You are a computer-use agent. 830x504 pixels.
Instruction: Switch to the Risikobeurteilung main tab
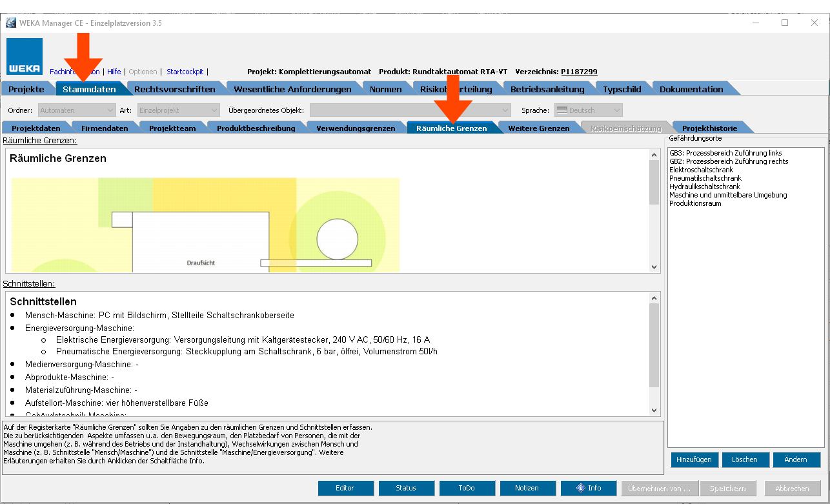point(456,89)
